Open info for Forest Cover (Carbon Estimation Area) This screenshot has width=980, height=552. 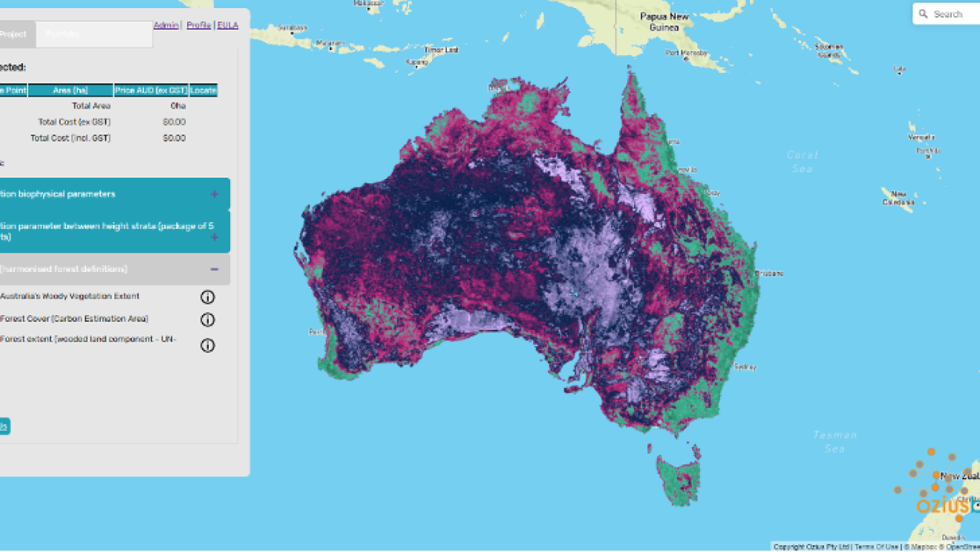click(x=208, y=320)
